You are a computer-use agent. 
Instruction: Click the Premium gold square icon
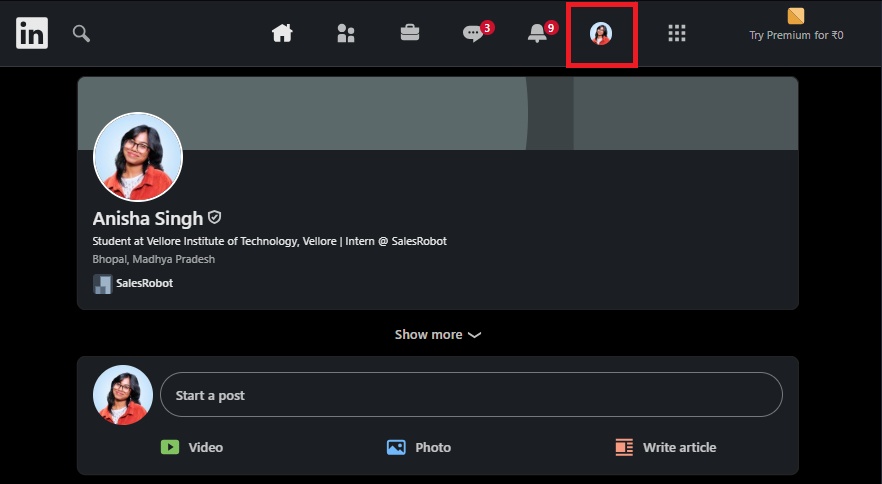coord(795,16)
